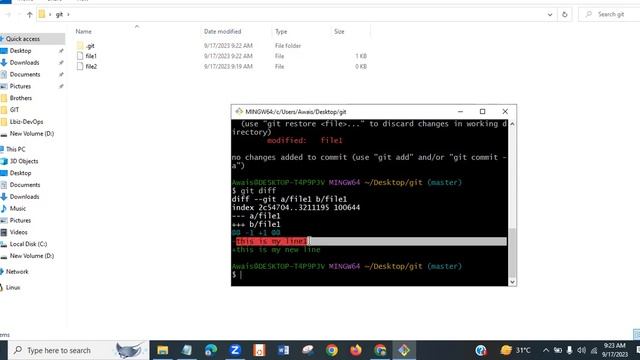The width and height of the screenshot is (640, 360).
Task: Click the git diff command line
Action: [x=254, y=191]
